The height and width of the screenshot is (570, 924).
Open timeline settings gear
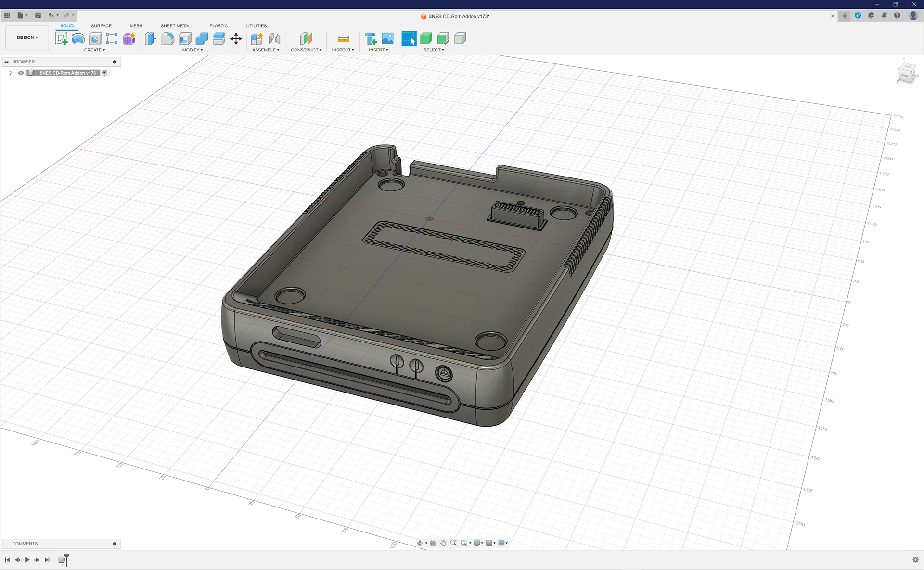(x=915, y=560)
